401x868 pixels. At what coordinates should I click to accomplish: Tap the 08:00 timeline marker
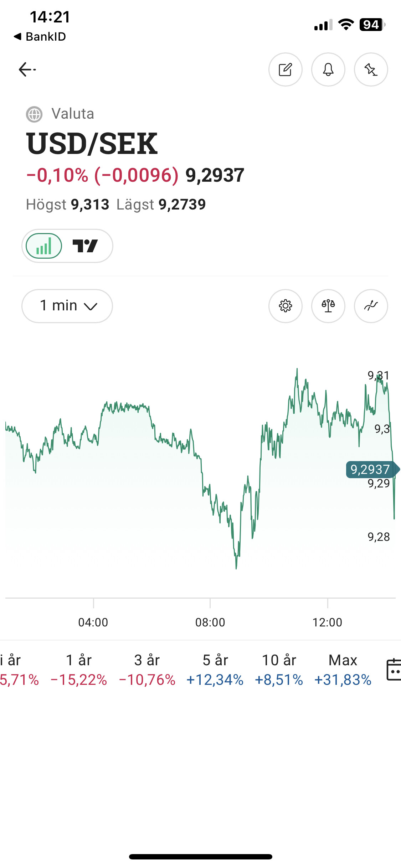coord(210,622)
